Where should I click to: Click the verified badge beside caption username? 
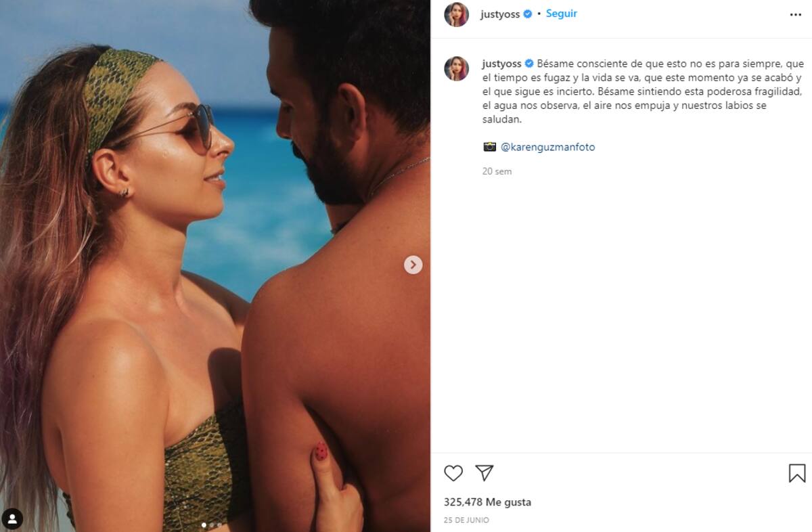point(529,64)
